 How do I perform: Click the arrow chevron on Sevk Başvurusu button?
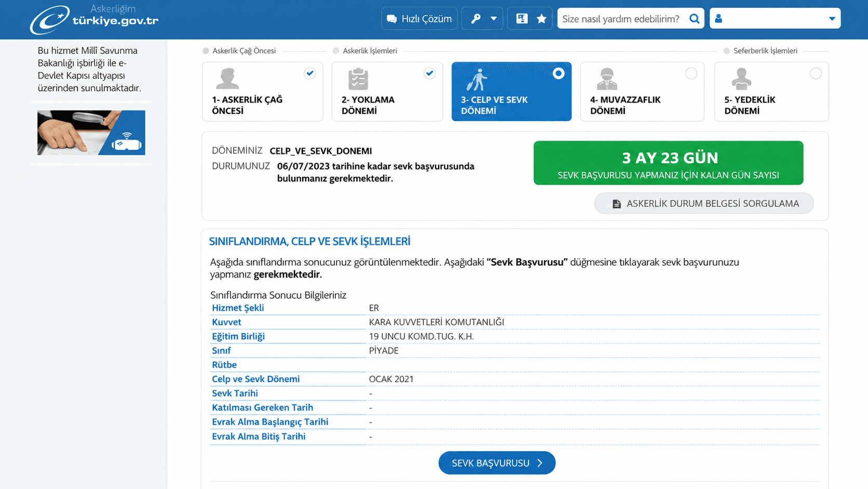pos(540,463)
